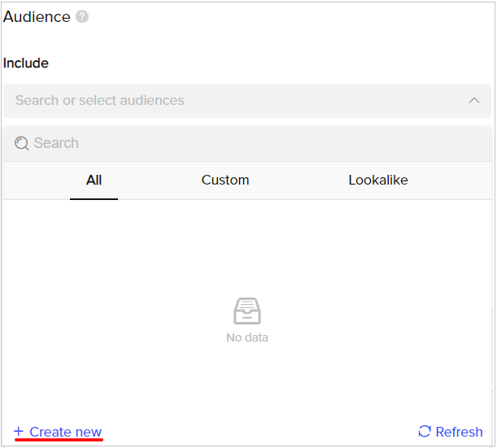Click the magnifier icon in Search field
497x448 pixels.
point(22,143)
